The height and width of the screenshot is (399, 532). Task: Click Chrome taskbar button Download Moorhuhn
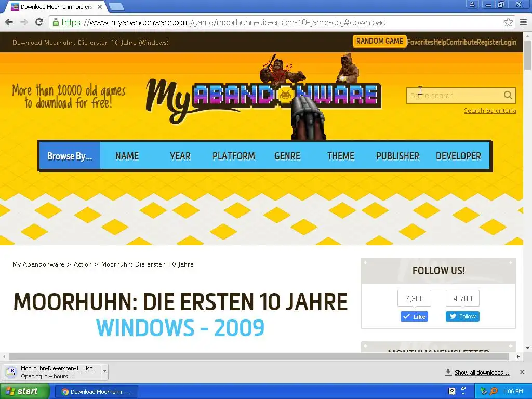(x=96, y=392)
